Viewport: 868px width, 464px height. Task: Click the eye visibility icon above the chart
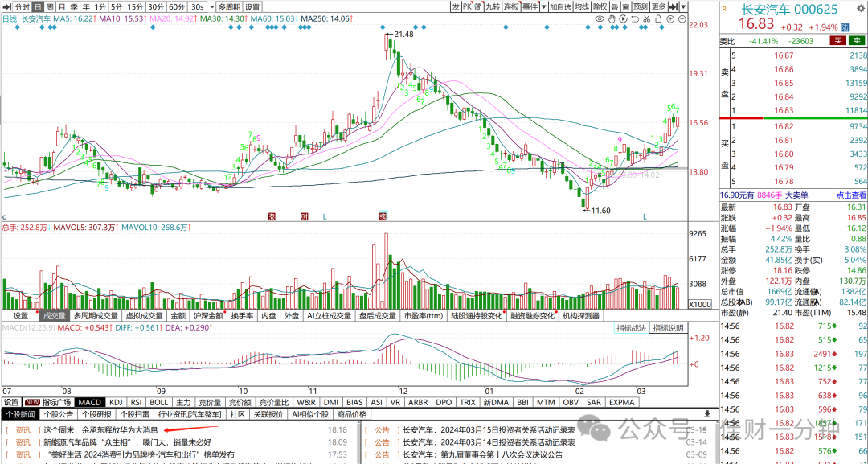(600, 18)
